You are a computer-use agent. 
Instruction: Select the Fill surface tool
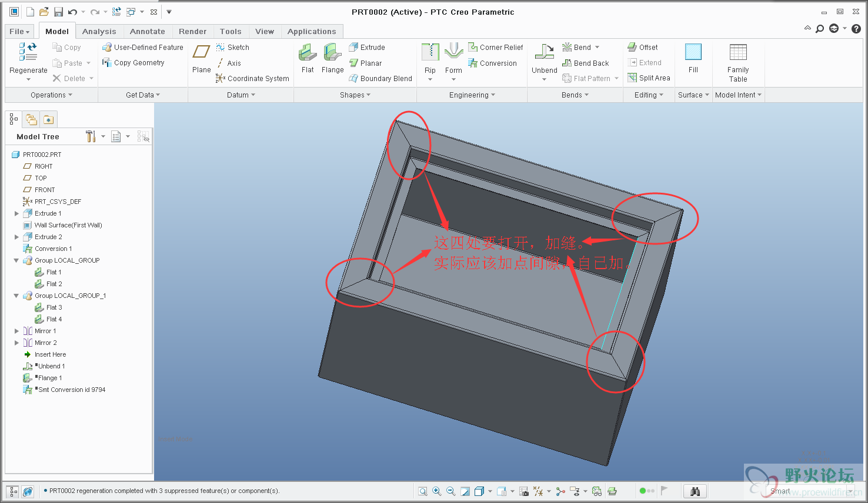(693, 52)
